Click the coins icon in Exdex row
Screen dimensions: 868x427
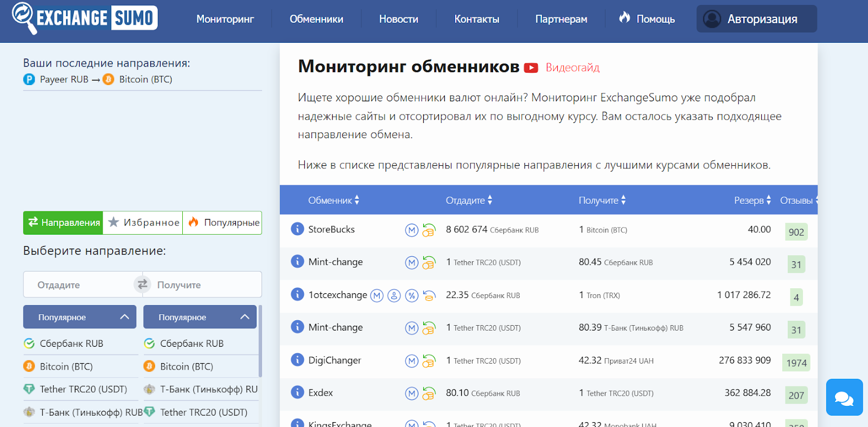(x=429, y=394)
